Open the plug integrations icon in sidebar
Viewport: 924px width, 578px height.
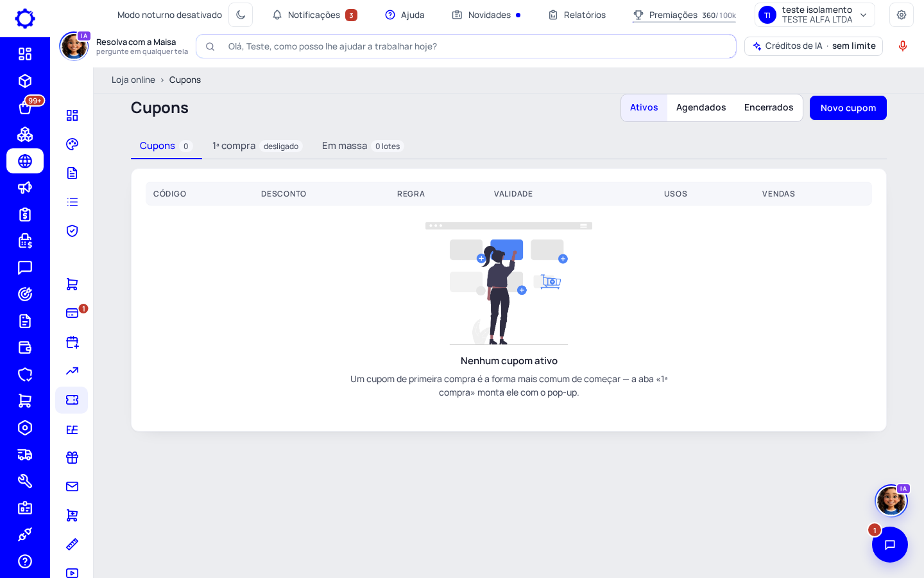coord(25,534)
